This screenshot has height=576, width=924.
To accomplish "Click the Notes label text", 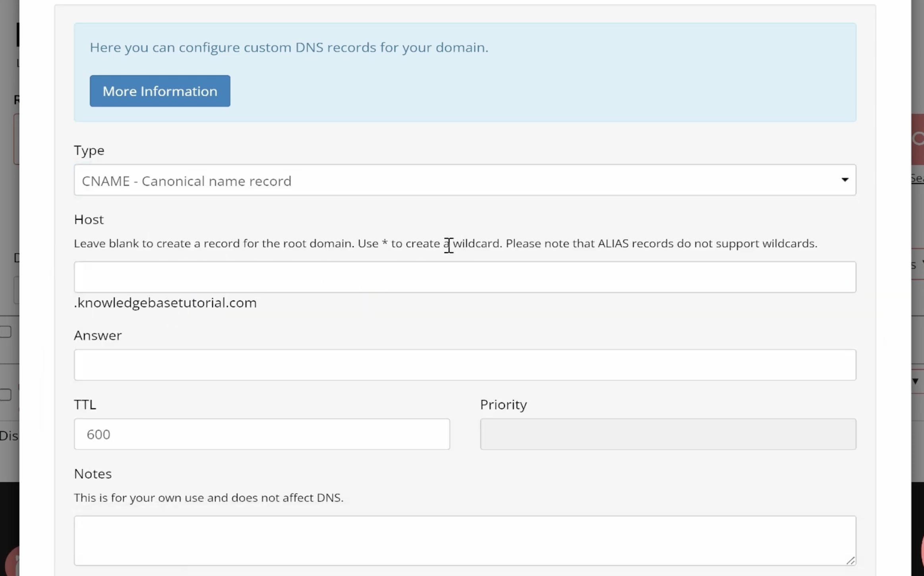I will (x=93, y=474).
